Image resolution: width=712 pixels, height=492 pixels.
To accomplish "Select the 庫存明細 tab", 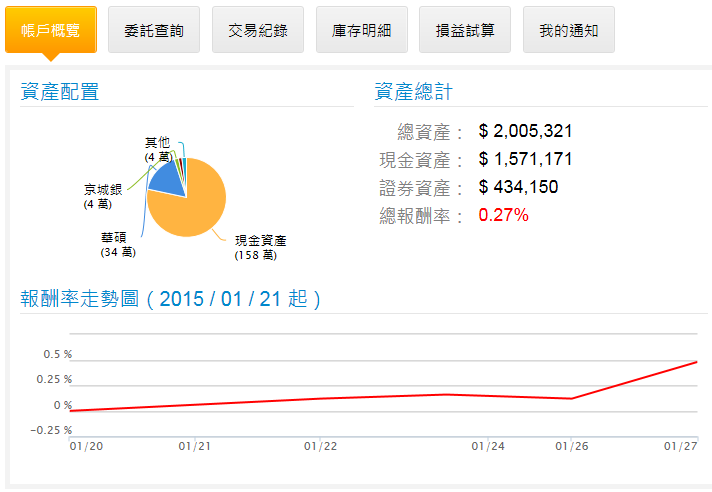I will (x=361, y=30).
